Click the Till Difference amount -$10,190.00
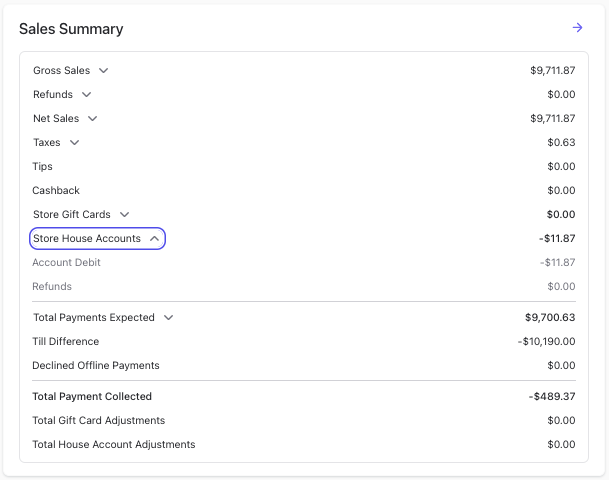The width and height of the screenshot is (609, 480). (x=546, y=341)
